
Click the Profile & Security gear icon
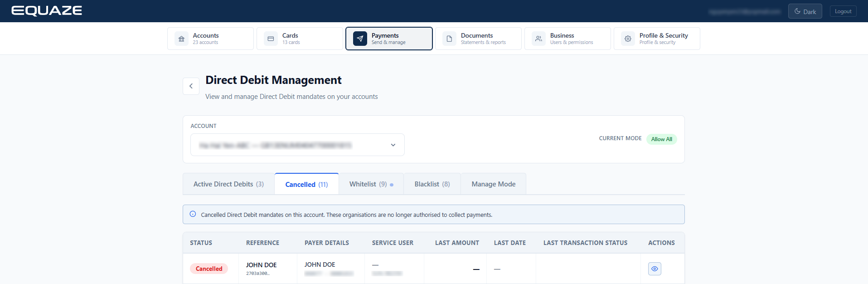click(628, 39)
